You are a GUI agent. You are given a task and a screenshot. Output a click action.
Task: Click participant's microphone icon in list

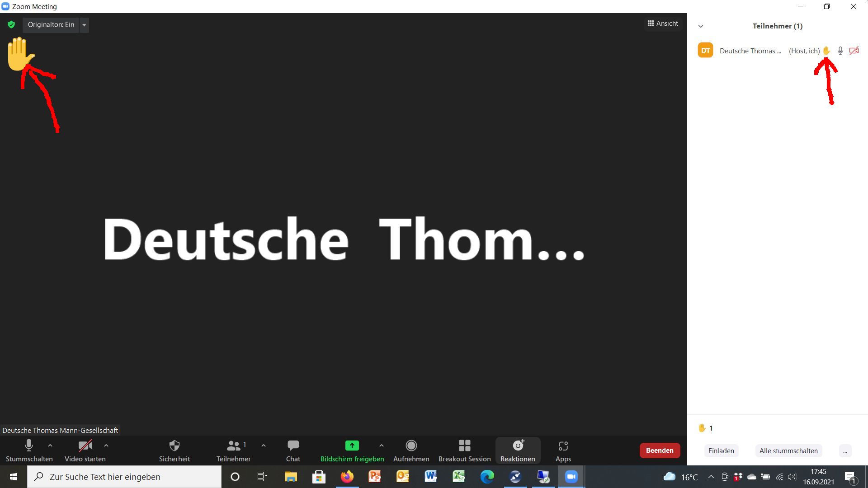(x=840, y=51)
